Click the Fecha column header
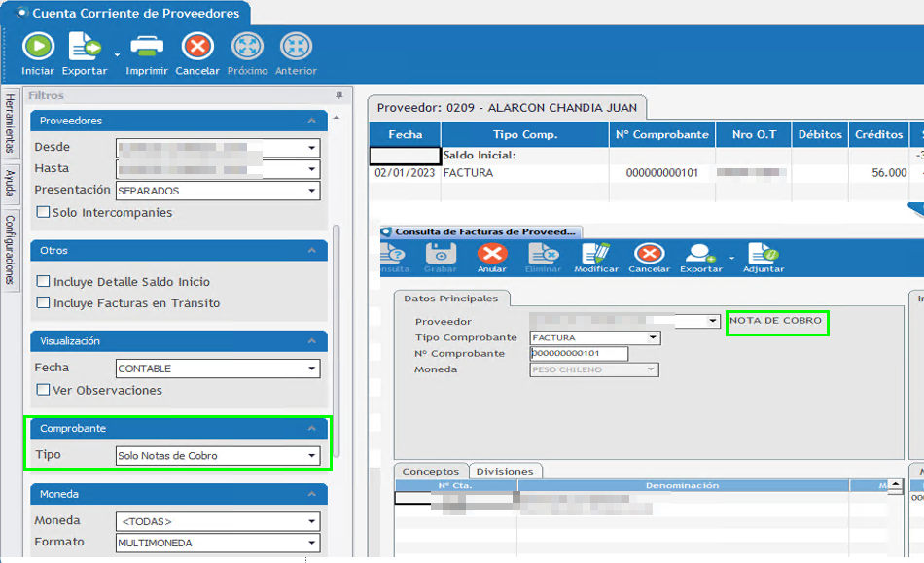 [405, 134]
